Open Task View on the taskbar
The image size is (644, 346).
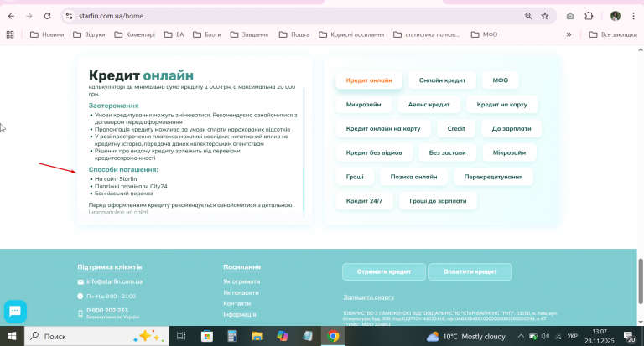coord(181,336)
